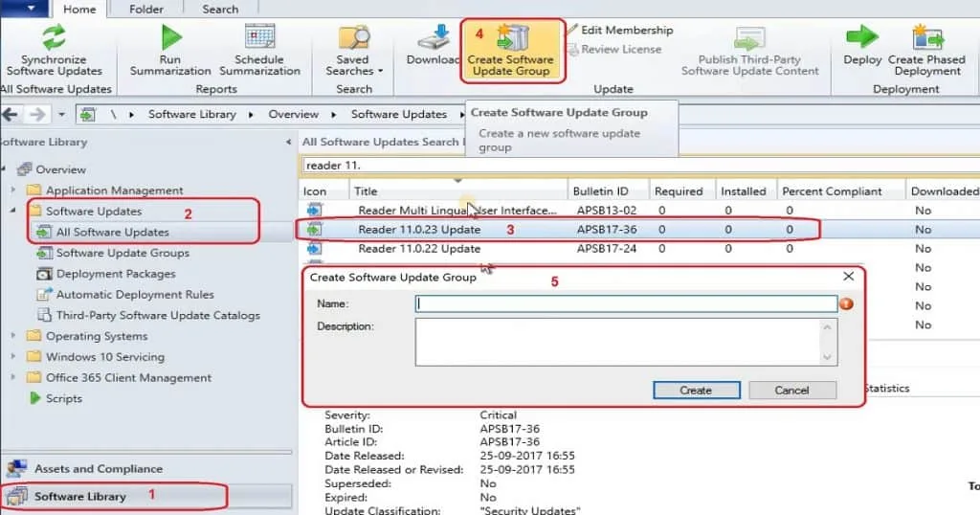Switch to the Folder ribbon tab
The height and width of the screenshot is (515, 980).
(146, 10)
